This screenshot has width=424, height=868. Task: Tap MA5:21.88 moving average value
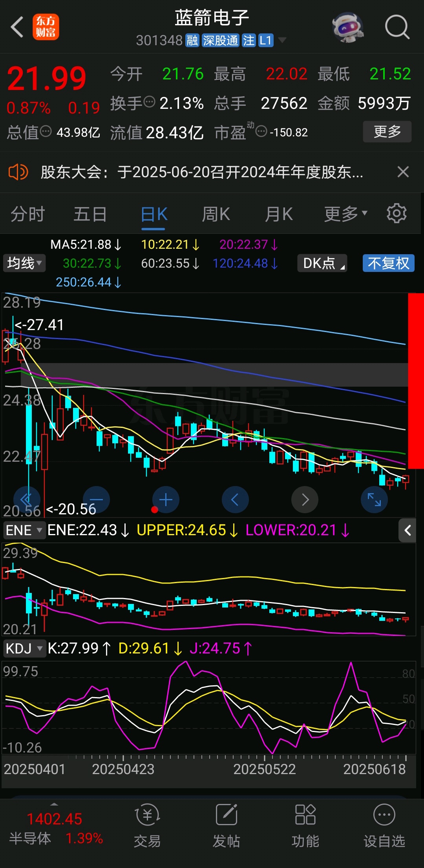click(86, 245)
